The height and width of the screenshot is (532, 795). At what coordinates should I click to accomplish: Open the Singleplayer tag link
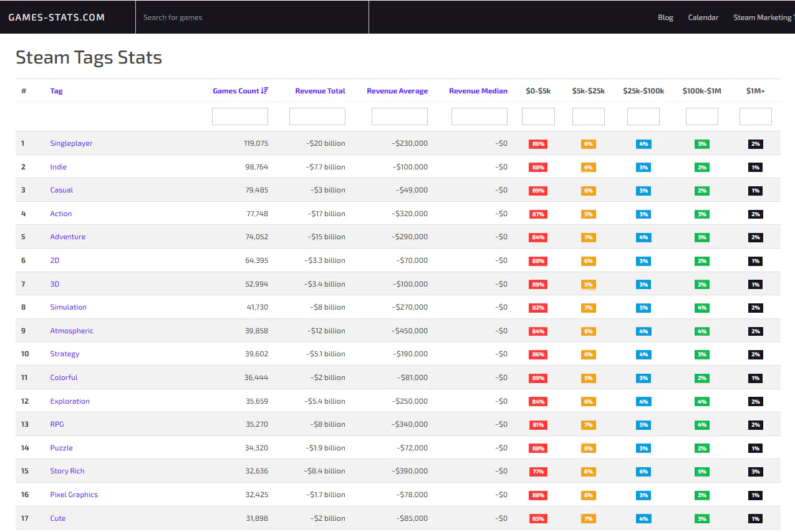pos(71,143)
